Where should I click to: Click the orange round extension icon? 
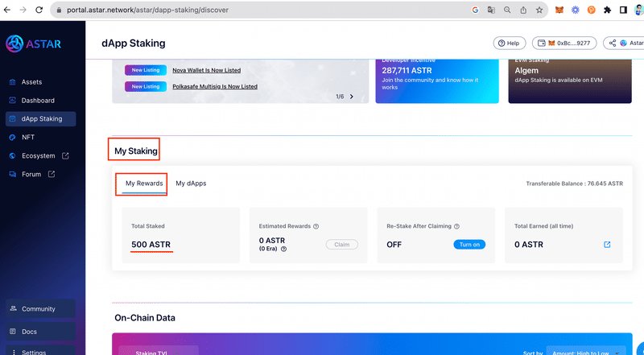pos(591,10)
